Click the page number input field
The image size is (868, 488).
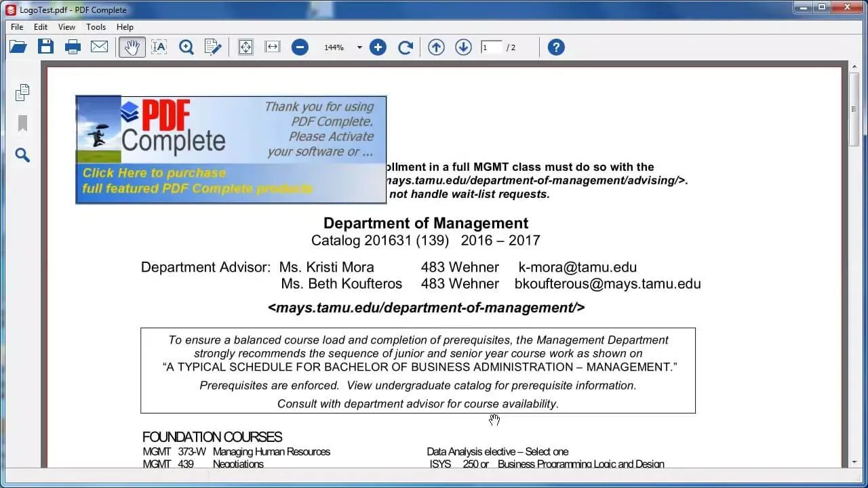pyautogui.click(x=492, y=47)
